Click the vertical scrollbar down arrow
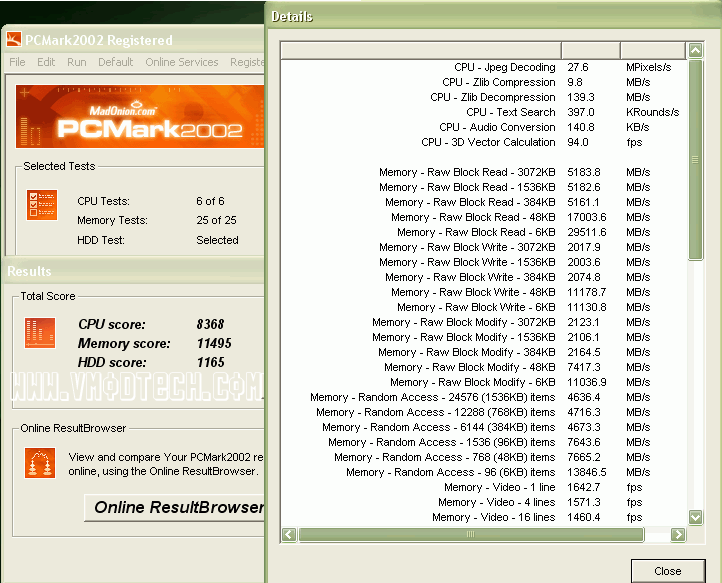This screenshot has width=722, height=583. [x=695, y=517]
